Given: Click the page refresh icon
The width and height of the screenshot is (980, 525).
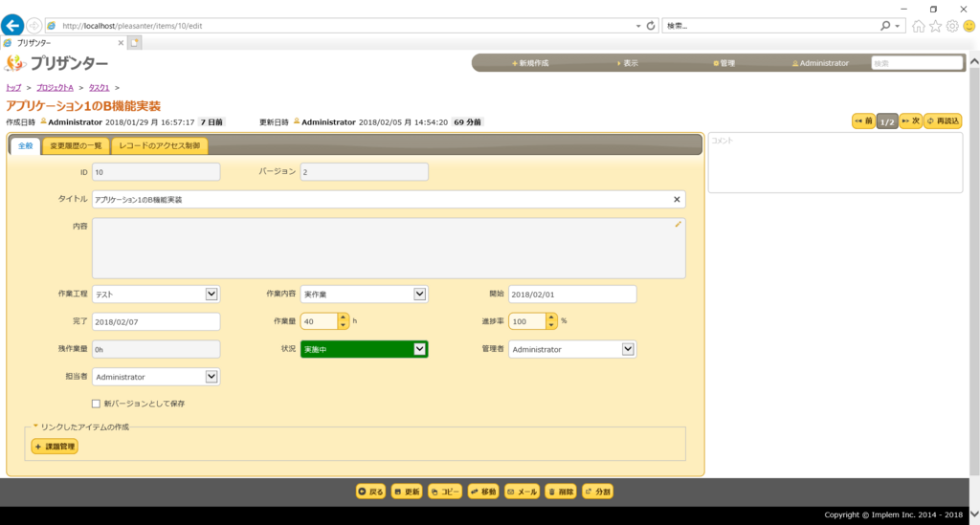Looking at the screenshot, I should click(651, 26).
